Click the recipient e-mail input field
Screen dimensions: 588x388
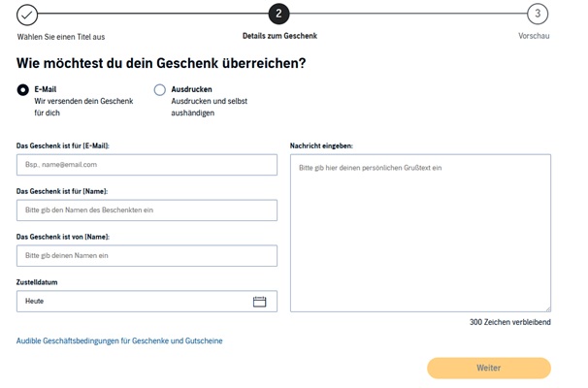click(147, 165)
